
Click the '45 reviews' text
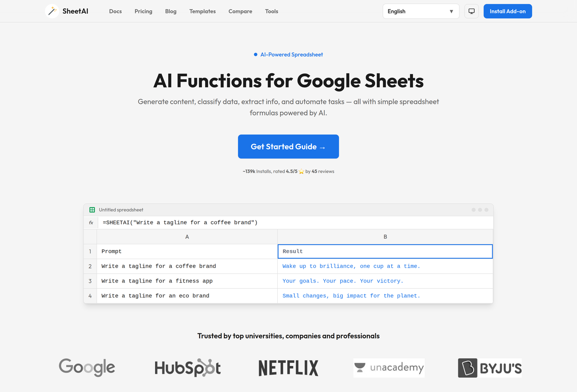(323, 172)
